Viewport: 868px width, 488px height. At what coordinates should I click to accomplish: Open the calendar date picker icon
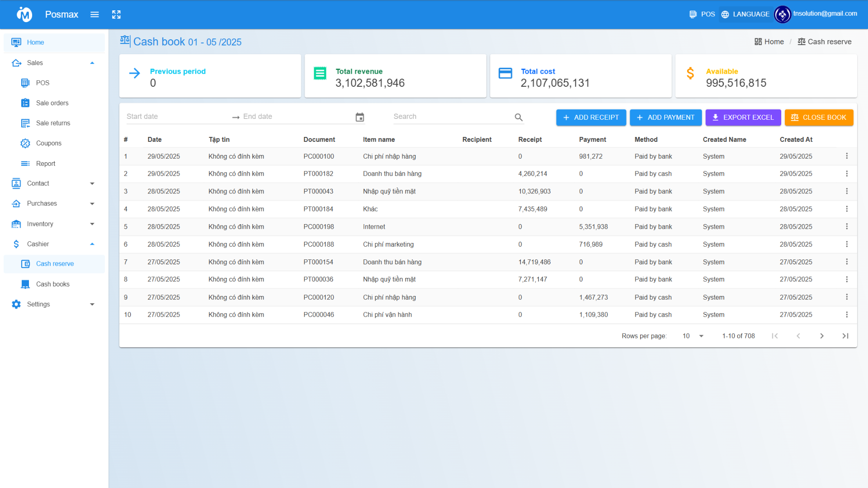pyautogui.click(x=360, y=117)
